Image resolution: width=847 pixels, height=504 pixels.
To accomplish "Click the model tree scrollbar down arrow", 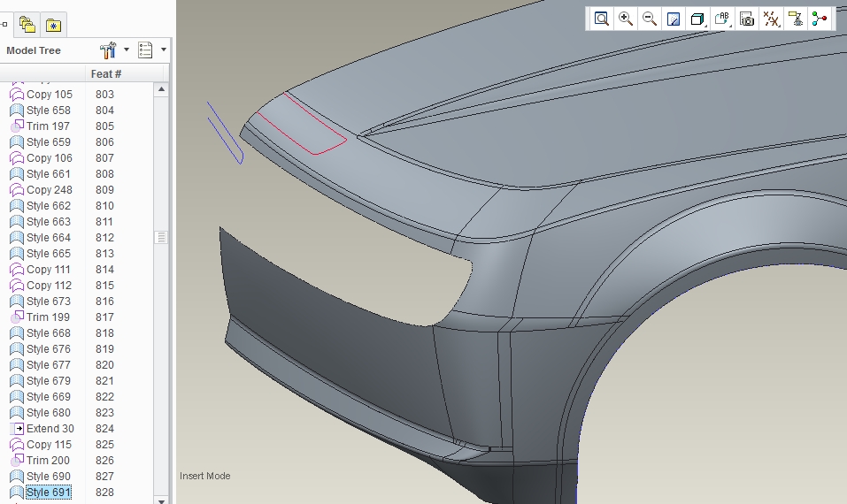I will [x=161, y=500].
